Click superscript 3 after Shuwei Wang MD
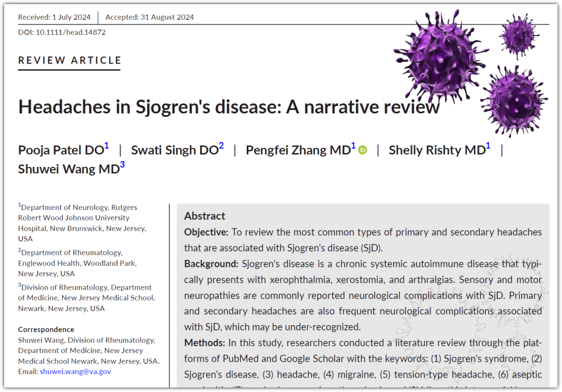Image resolution: width=562 pixels, height=392 pixels. pos(122,165)
